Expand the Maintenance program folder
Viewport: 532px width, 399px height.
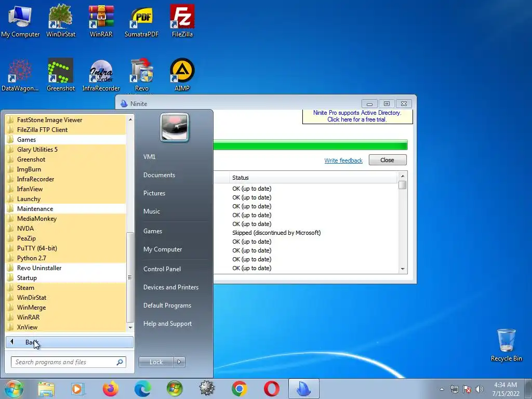click(x=66, y=209)
